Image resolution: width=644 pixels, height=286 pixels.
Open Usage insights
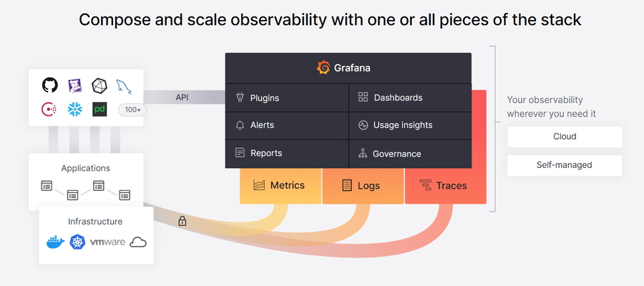click(x=410, y=125)
